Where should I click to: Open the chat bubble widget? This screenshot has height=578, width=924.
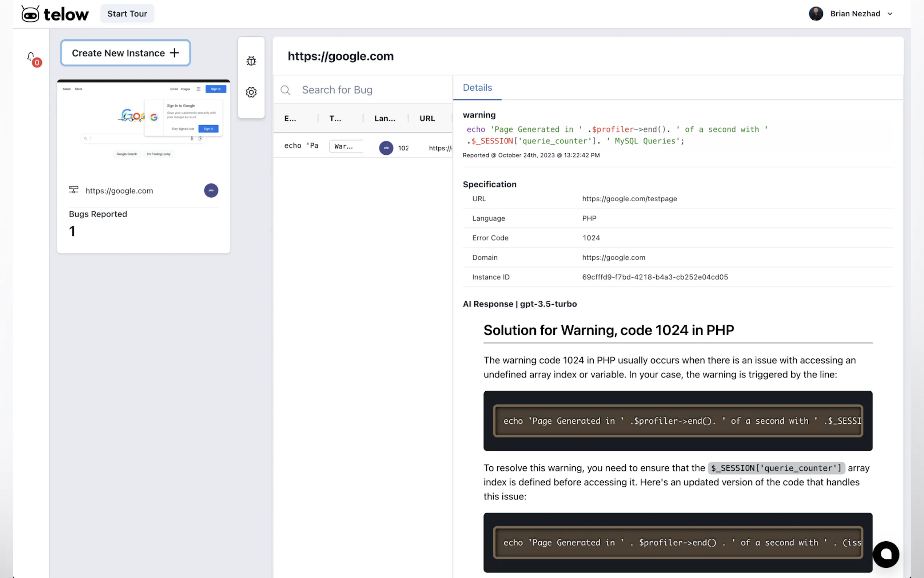click(885, 554)
